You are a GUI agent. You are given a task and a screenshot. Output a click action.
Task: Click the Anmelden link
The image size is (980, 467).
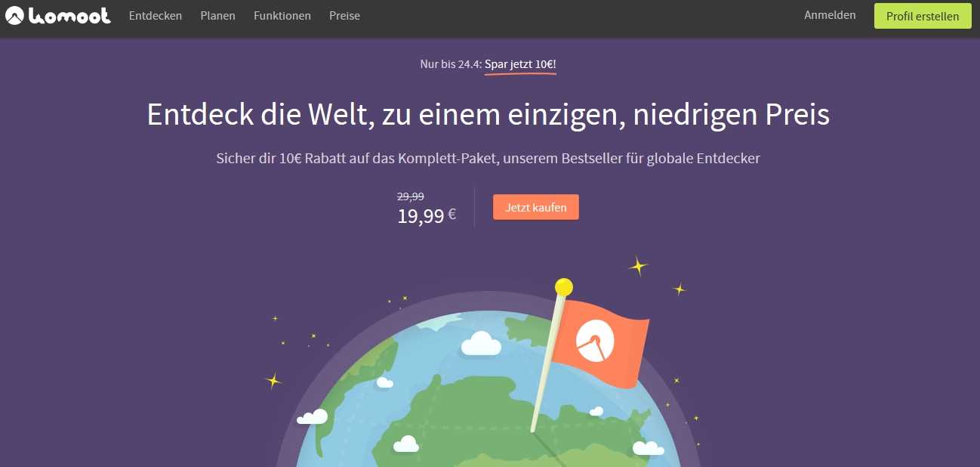(x=830, y=15)
